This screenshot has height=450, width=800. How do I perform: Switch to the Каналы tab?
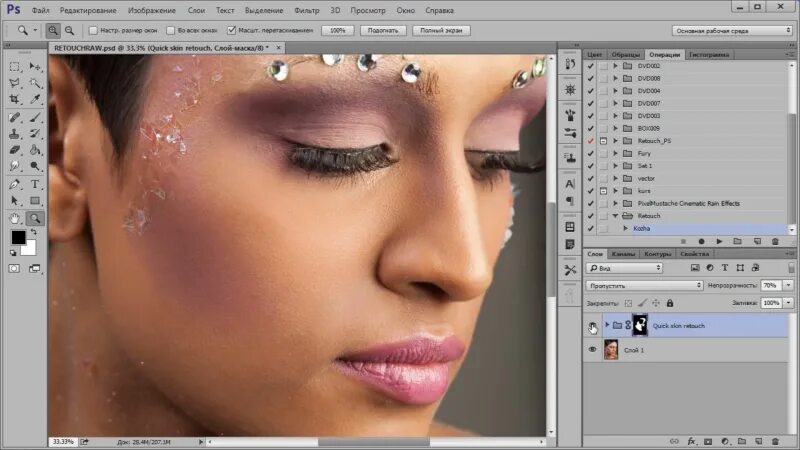click(623, 254)
